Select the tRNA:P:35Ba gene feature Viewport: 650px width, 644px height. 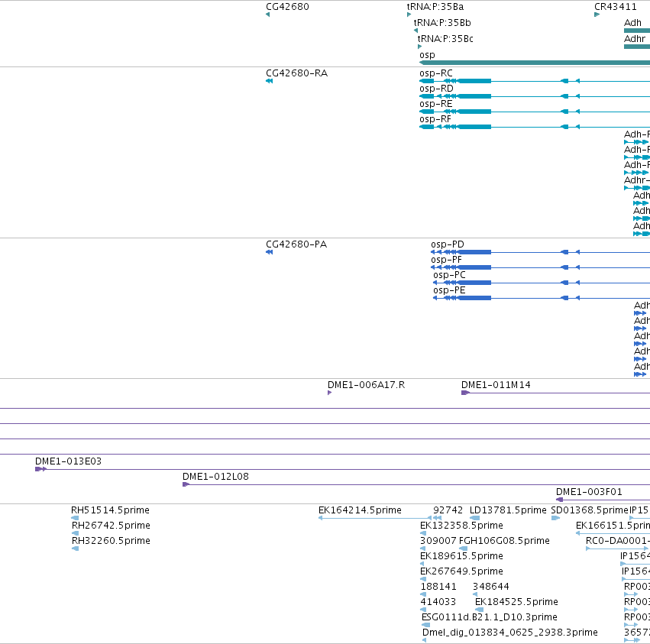tap(409, 15)
